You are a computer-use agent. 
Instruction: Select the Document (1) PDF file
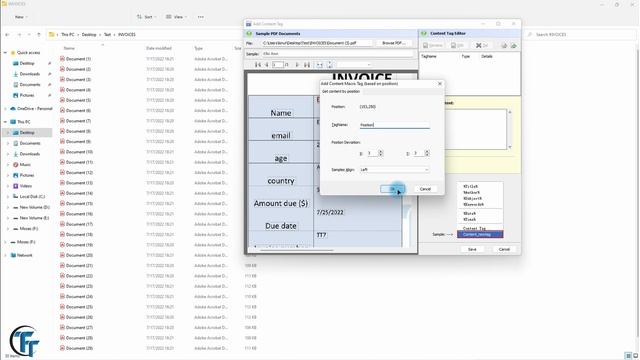78,59
